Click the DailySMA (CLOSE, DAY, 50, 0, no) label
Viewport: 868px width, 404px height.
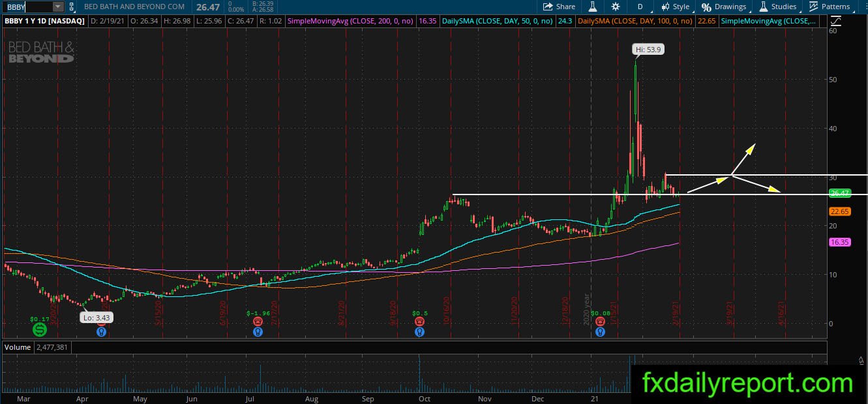(x=498, y=21)
